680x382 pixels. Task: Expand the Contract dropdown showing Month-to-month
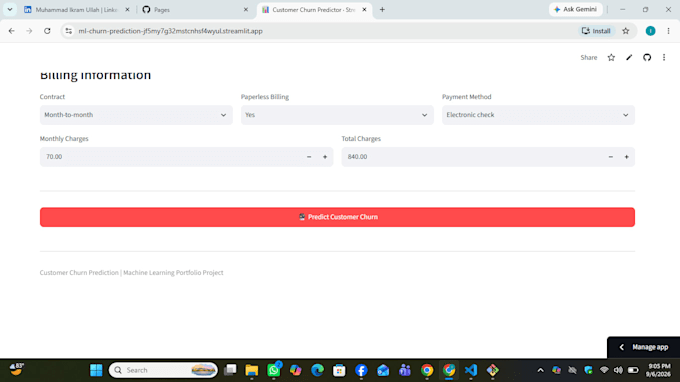(x=136, y=115)
